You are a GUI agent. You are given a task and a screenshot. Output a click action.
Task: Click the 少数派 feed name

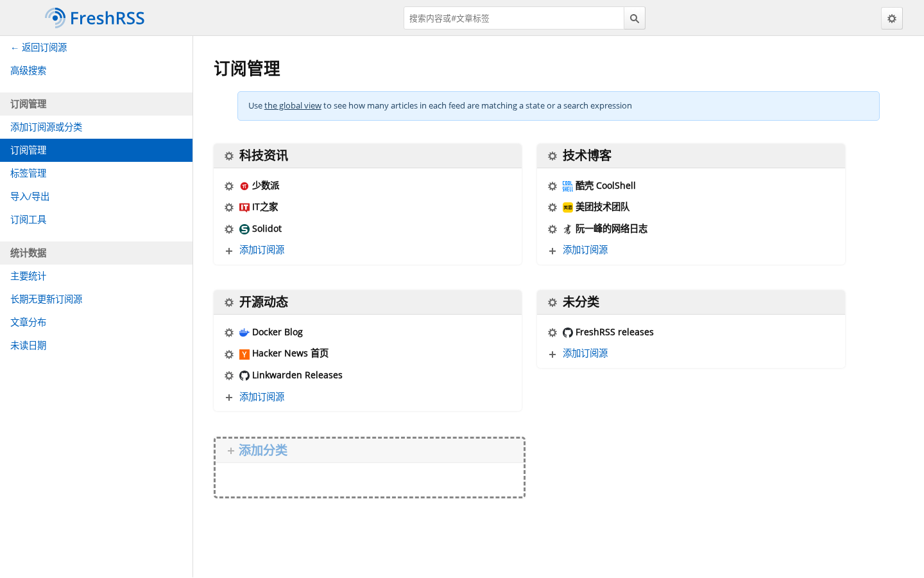(x=266, y=186)
